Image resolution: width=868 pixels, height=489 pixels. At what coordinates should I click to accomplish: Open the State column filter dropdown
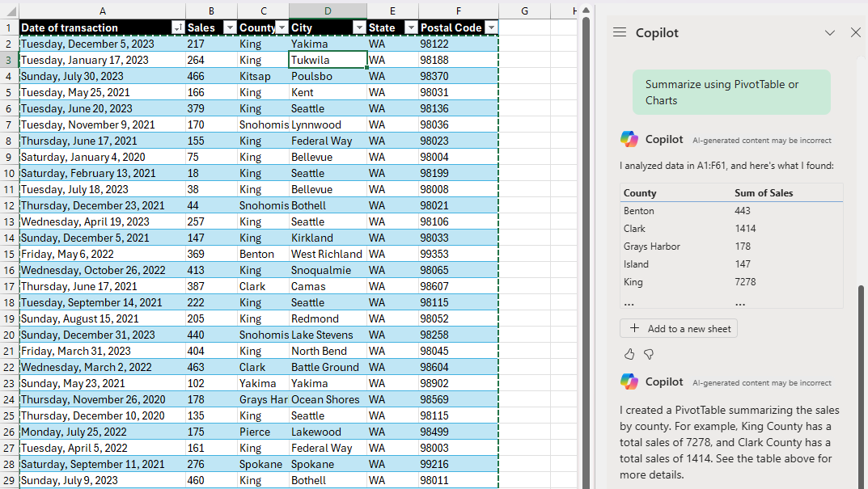tap(411, 27)
